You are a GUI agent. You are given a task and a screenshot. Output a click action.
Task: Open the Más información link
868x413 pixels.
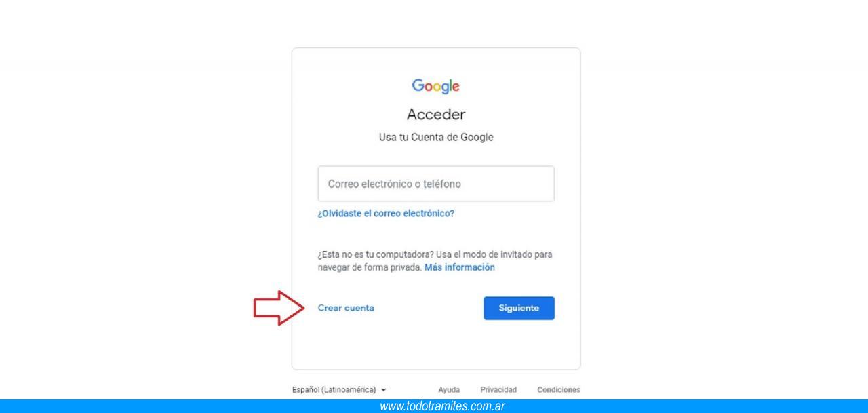460,267
